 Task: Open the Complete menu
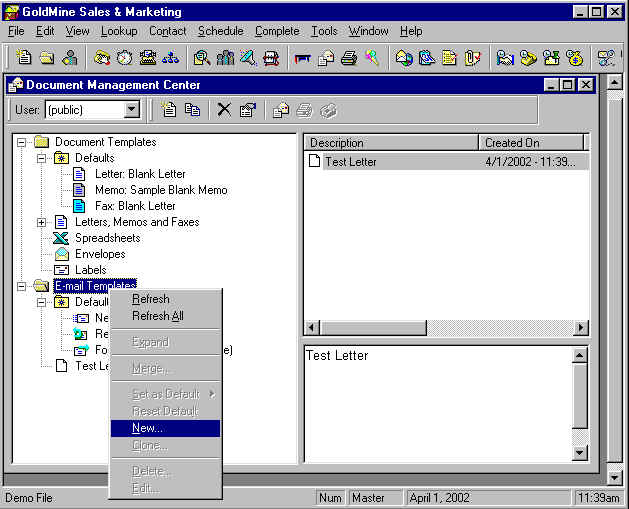pyautogui.click(x=277, y=31)
